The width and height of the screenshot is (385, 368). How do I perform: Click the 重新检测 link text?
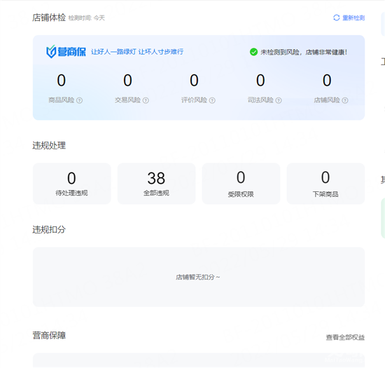click(x=354, y=18)
